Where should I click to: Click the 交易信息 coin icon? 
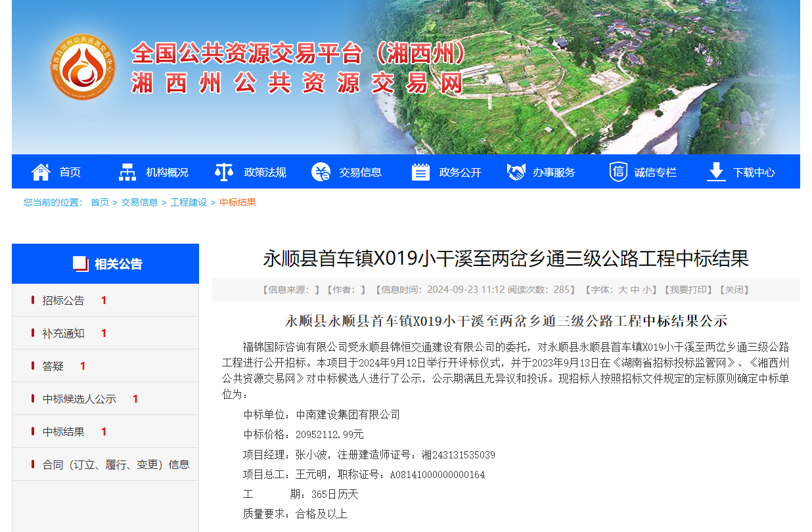tap(320, 171)
